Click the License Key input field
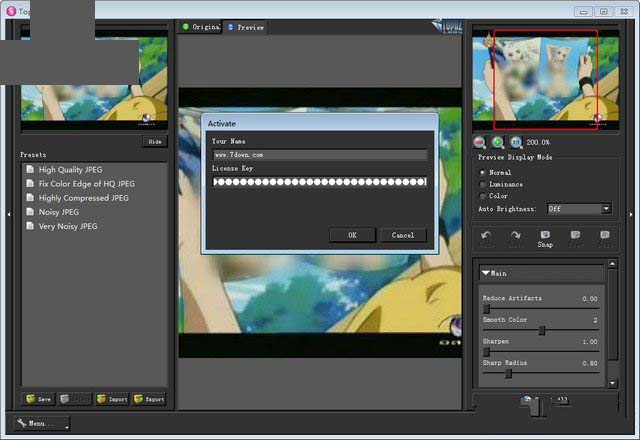This screenshot has height=440, width=640. (320, 182)
